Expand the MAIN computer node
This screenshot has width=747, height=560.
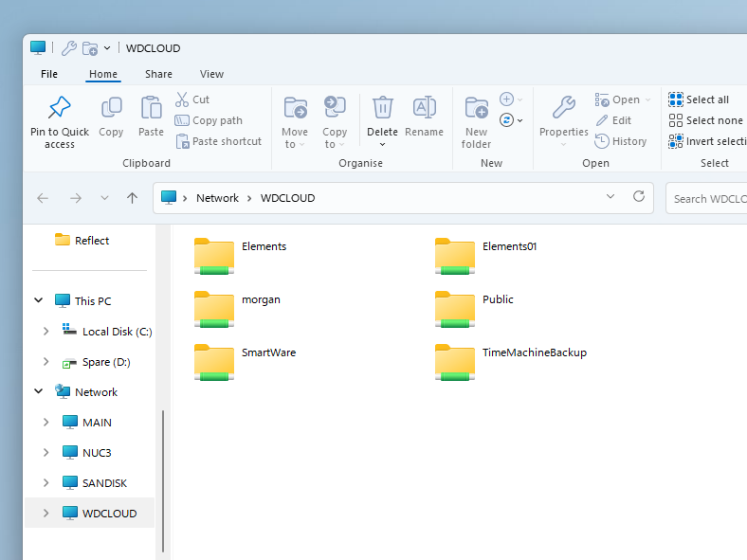[46, 422]
